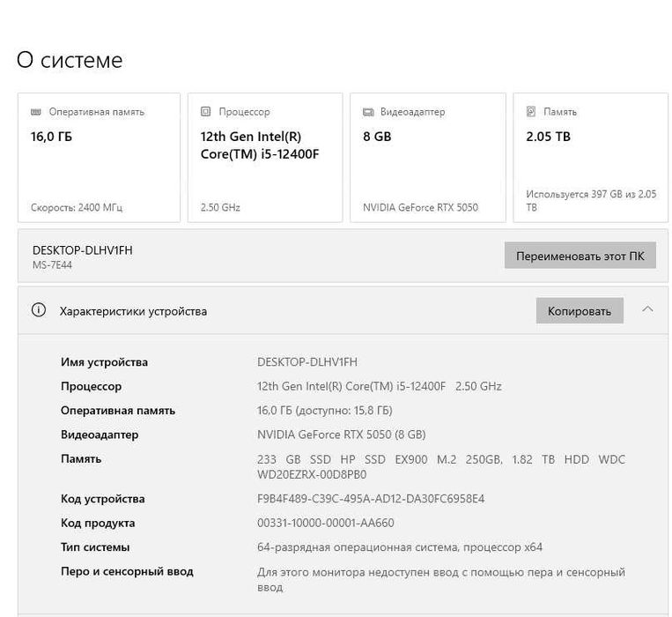Open the Видеоадаптер 8 GB card
The height and width of the screenshot is (617, 672).
pos(427,159)
